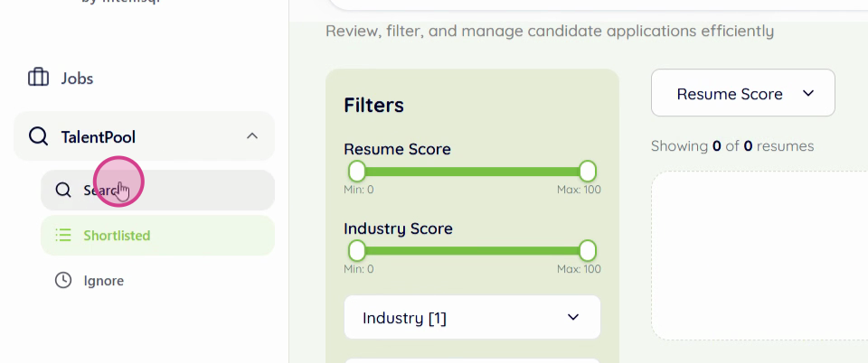This screenshot has width=868, height=363.
Task: Click the TalentPool magnifier icon
Action: point(38,136)
